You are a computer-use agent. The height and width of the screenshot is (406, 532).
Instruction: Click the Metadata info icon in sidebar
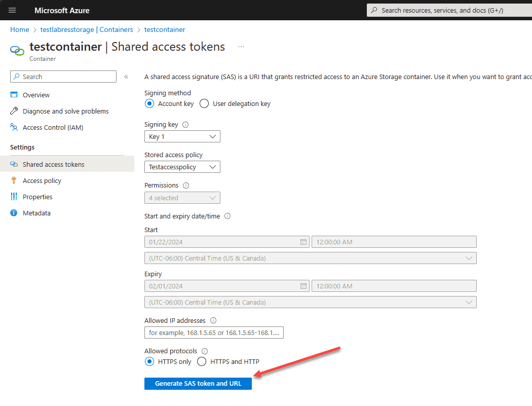click(14, 213)
